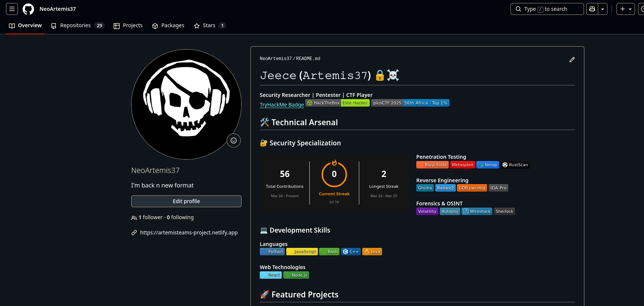Screen dimensions: 644x306
Task: Click the Wireshark badge
Action: [x=477, y=211]
